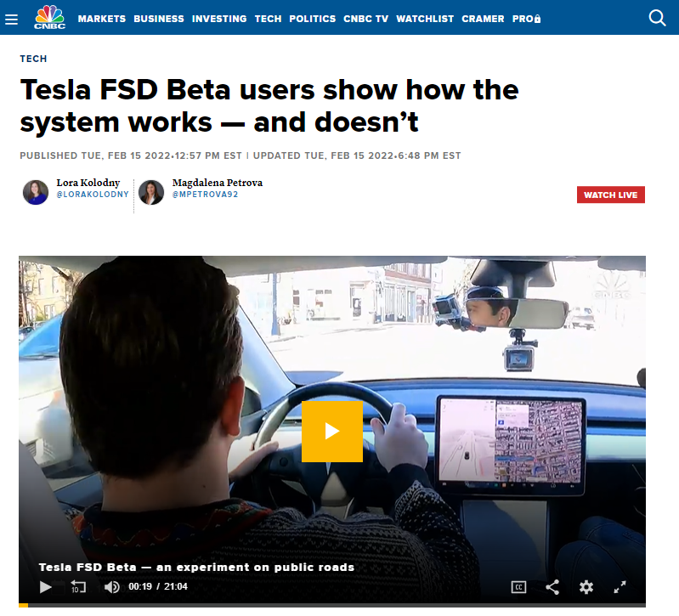Open Magdalena Petrova author page
679x616 pixels.
(x=218, y=183)
